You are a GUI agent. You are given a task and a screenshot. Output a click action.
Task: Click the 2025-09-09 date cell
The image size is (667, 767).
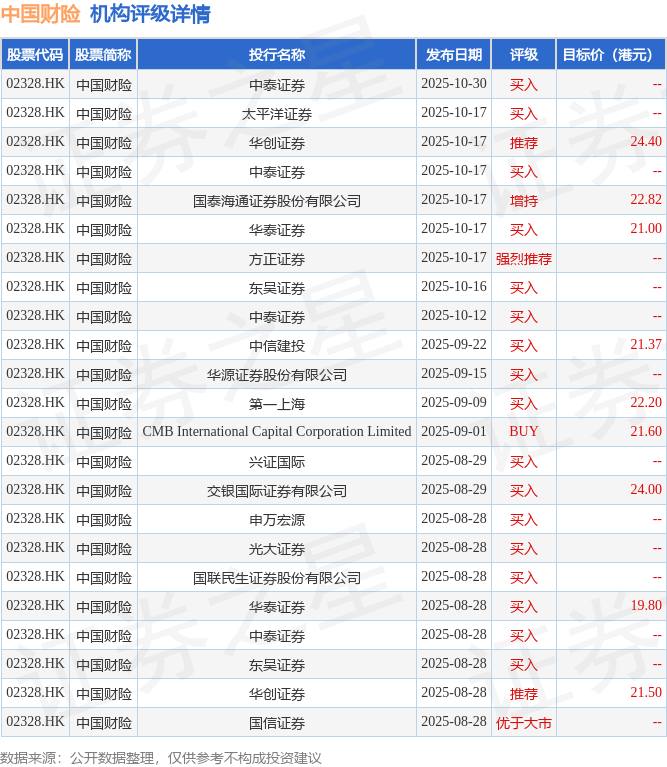[x=454, y=403]
